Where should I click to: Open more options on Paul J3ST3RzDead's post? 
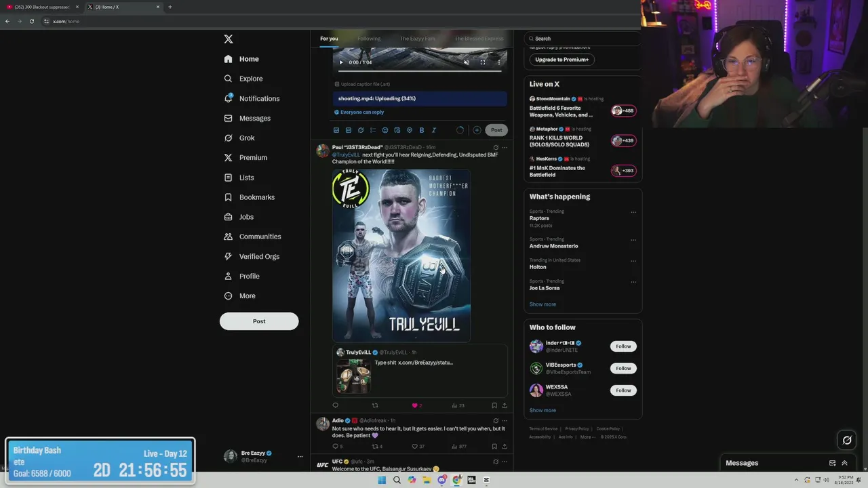(x=505, y=147)
